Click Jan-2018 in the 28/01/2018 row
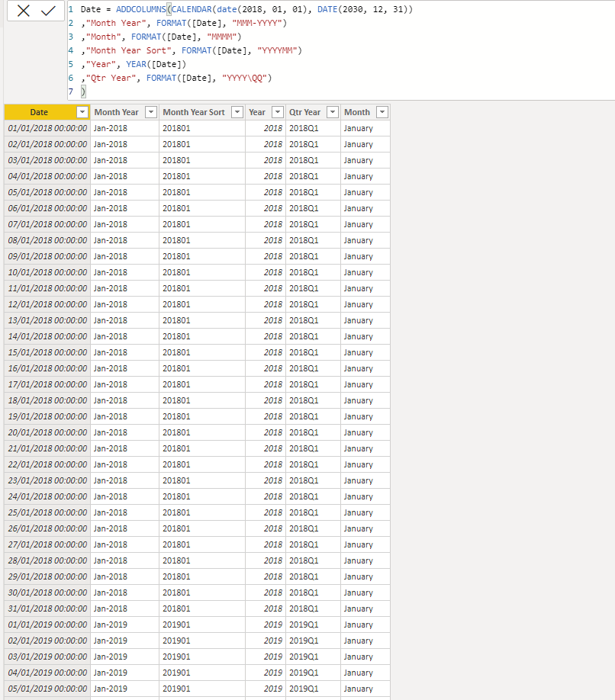The image size is (615, 700). [111, 560]
